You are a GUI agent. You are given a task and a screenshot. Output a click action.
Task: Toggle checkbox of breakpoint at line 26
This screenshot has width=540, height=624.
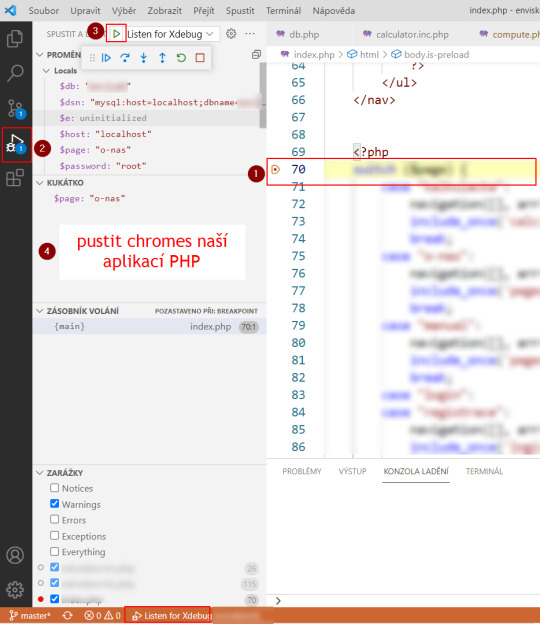coord(55,567)
